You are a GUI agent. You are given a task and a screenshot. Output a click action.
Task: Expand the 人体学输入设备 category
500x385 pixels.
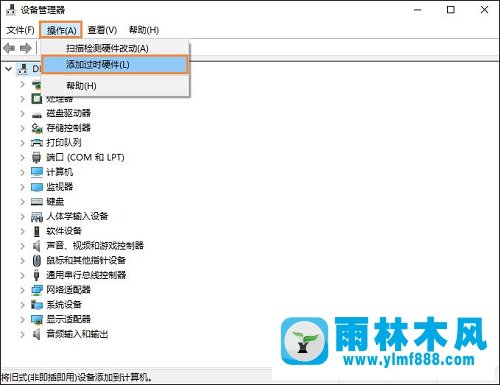click(22, 216)
